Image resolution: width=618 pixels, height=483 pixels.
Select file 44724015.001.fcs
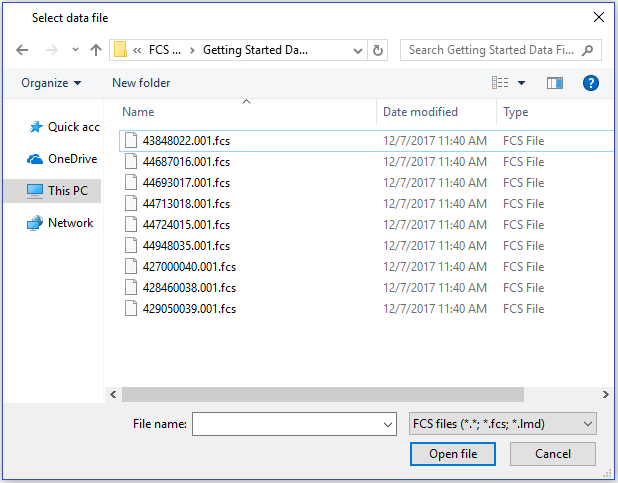click(366, 225)
